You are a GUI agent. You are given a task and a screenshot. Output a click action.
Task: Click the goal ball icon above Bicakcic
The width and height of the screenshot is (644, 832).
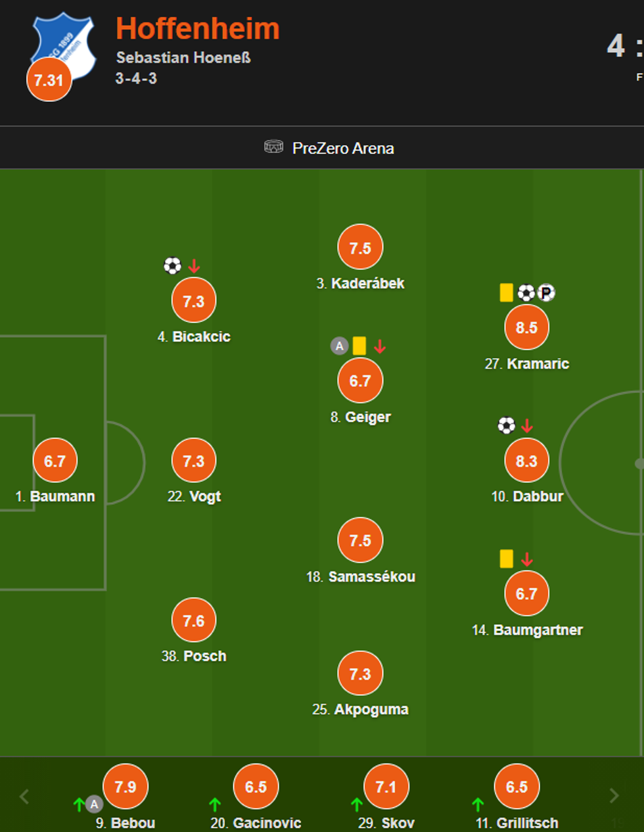(172, 266)
